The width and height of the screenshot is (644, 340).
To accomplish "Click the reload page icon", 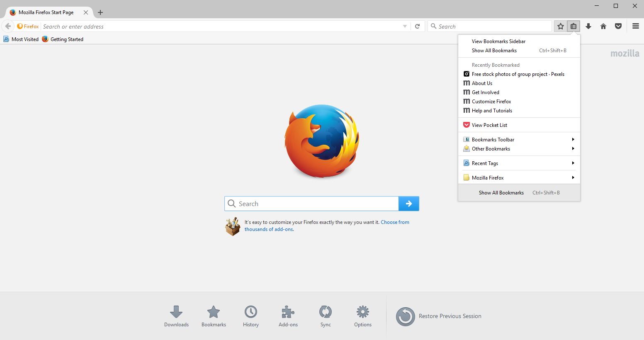I will point(418,26).
